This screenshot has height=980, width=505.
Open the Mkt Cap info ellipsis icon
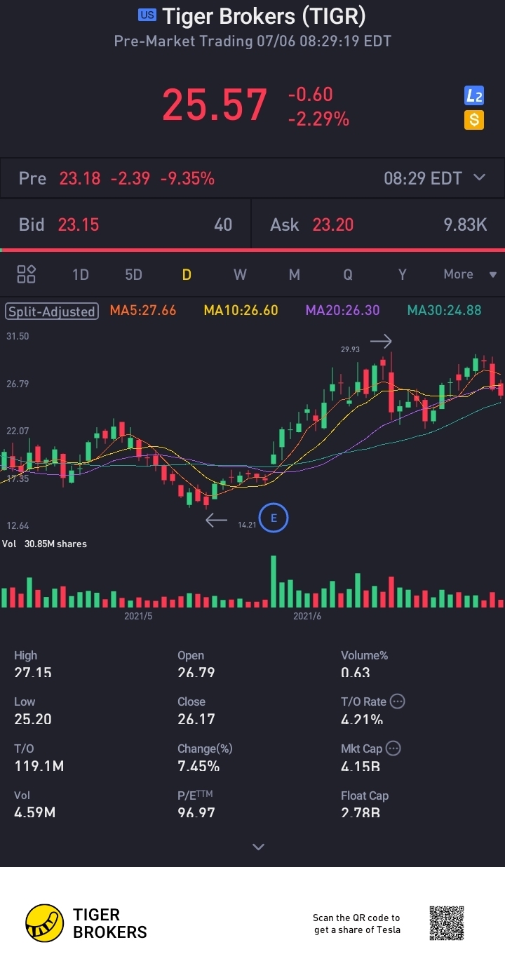(x=393, y=749)
